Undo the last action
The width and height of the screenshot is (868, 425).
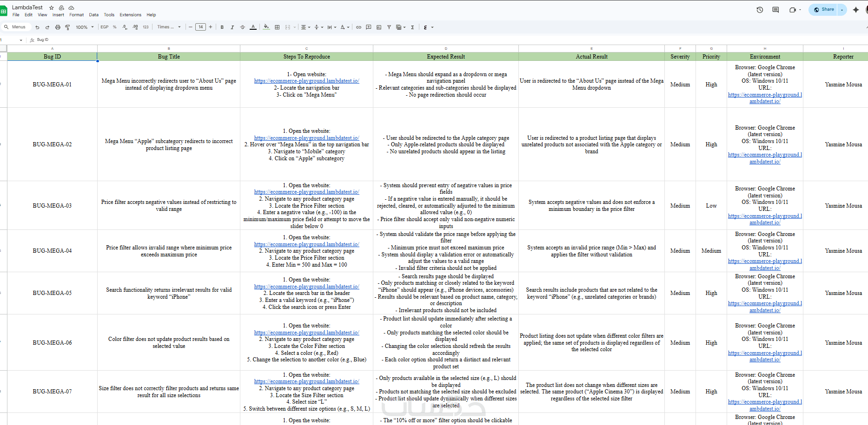(37, 27)
